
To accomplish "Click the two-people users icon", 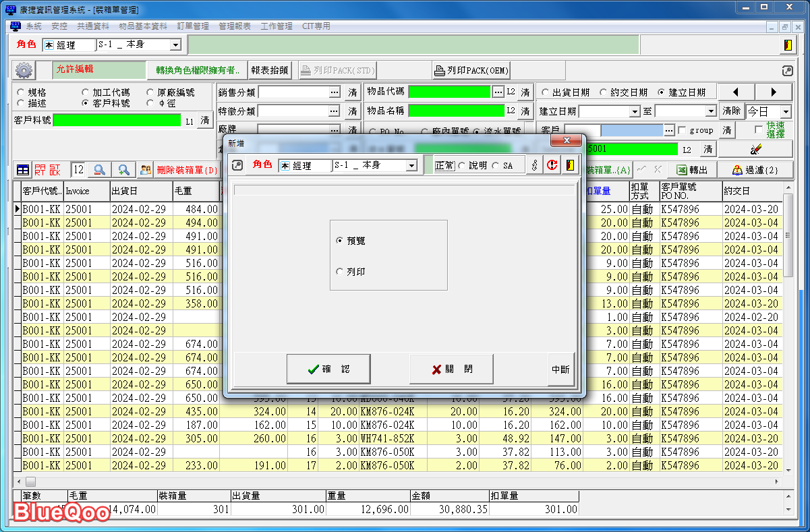I will pyautogui.click(x=145, y=170).
